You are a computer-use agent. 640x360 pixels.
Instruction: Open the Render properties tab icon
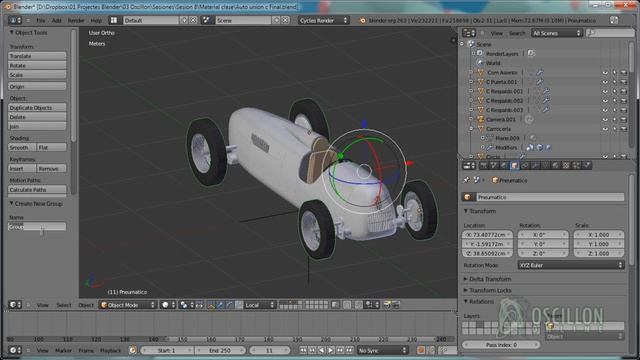[x=484, y=165]
